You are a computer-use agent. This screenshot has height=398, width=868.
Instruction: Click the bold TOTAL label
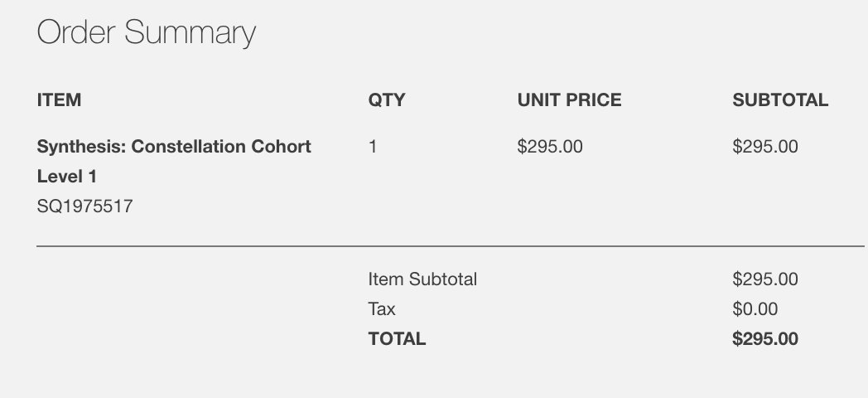click(x=397, y=338)
